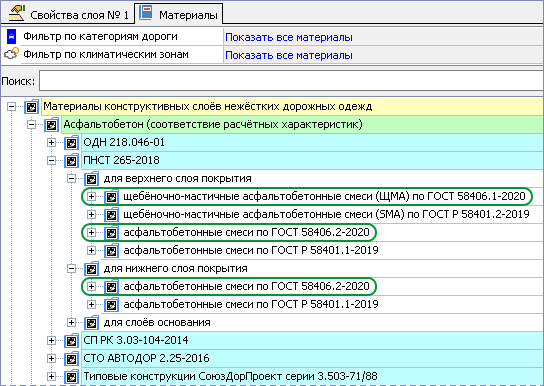This screenshot has width=544, height=386.
Task: Collapse the ПНСТ 265-2018 node
Action: (51, 161)
